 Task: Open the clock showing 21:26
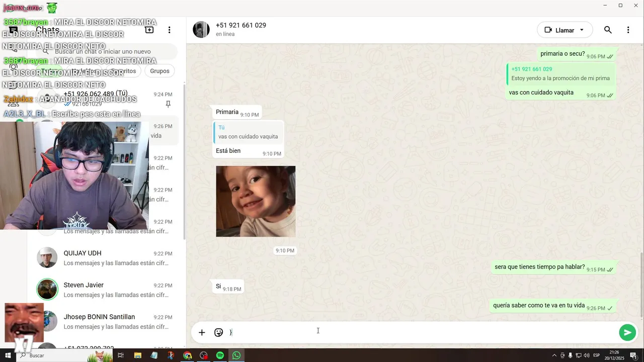(x=614, y=355)
